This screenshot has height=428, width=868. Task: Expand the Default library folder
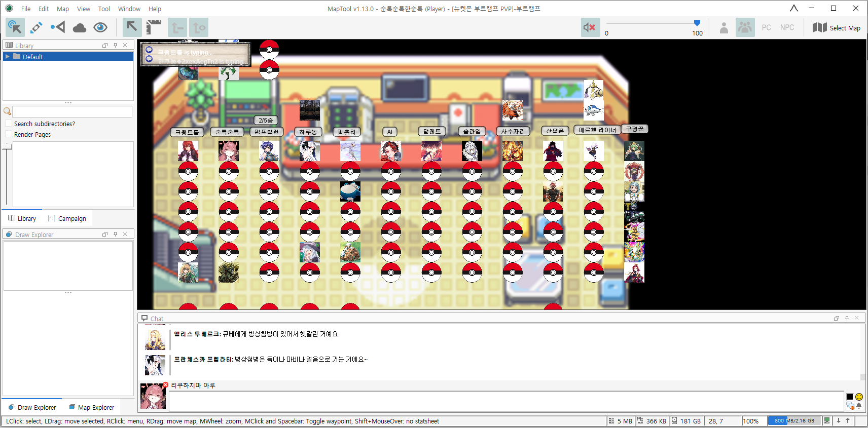pos(7,57)
